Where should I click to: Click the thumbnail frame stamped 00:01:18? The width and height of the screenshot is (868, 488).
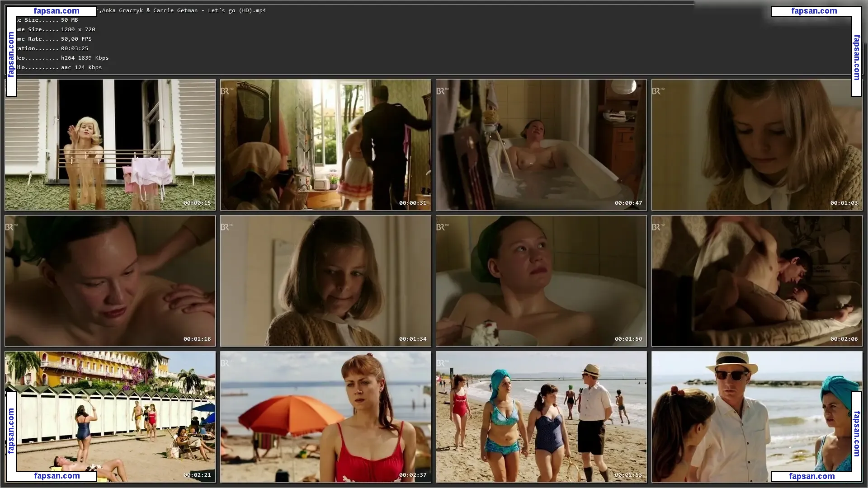coord(110,281)
